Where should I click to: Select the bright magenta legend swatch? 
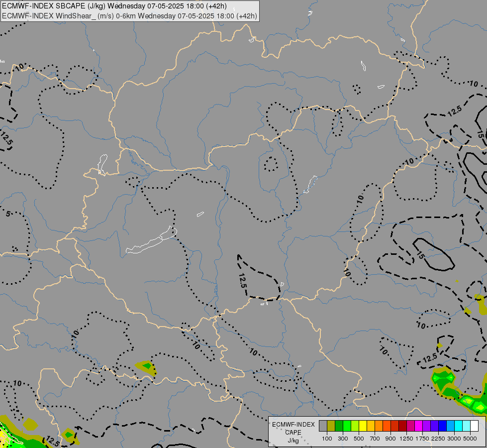point(418,426)
